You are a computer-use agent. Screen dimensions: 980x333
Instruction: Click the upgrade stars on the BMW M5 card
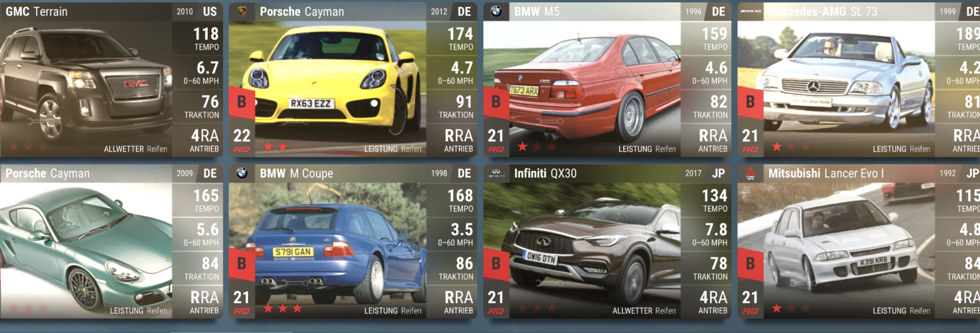click(x=537, y=147)
